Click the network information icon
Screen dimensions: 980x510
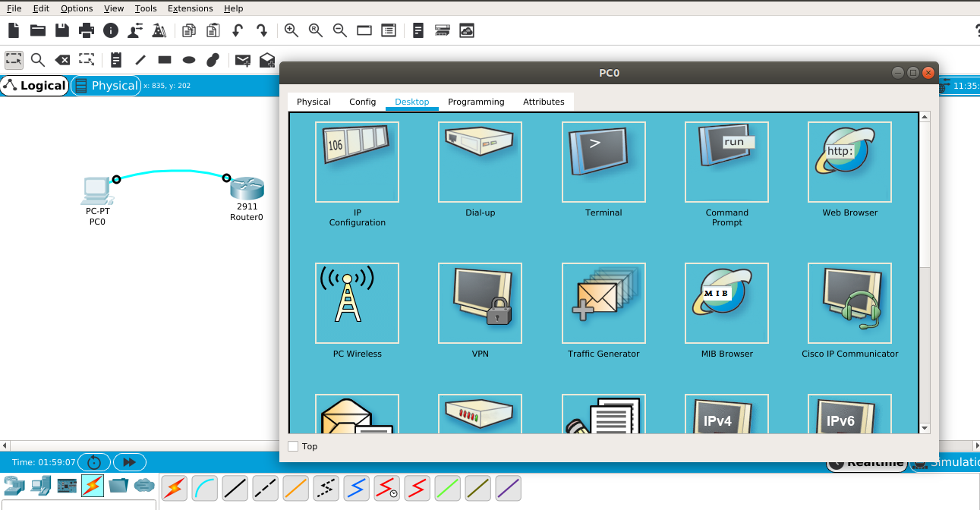point(111,30)
